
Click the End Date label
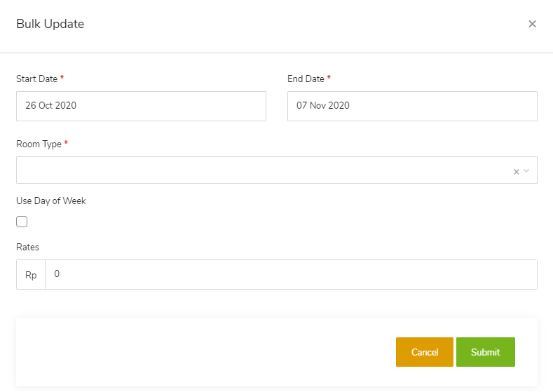(306, 79)
